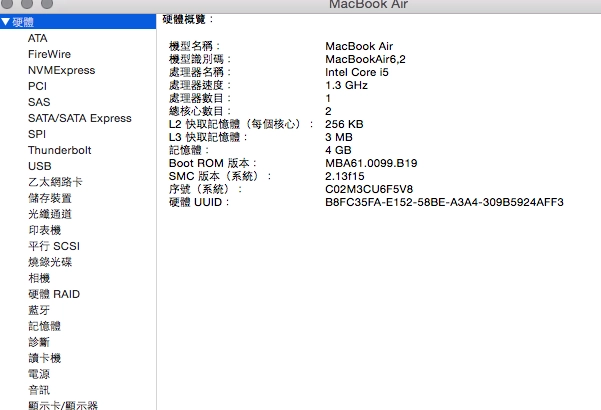Click processor name Intel Core i5

[x=357, y=72]
